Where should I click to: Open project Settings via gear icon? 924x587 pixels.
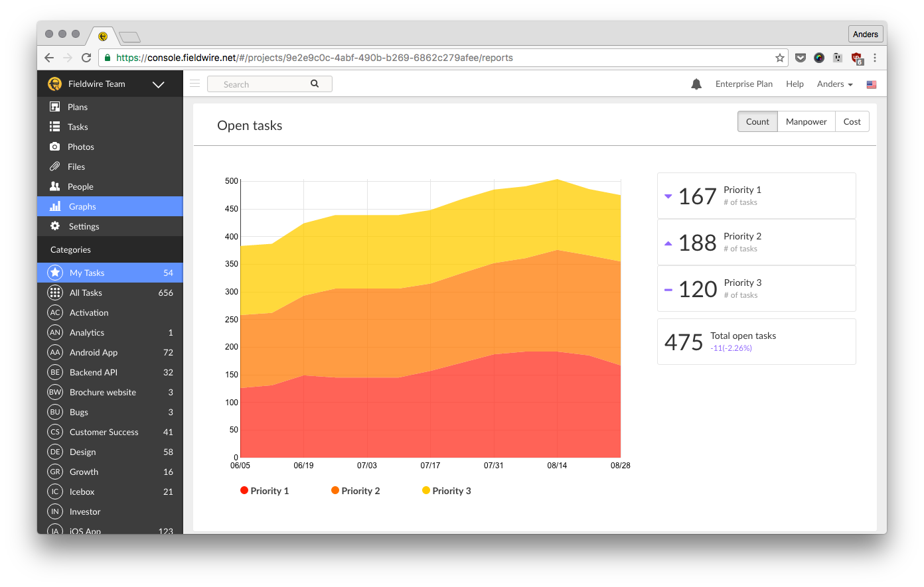55,226
